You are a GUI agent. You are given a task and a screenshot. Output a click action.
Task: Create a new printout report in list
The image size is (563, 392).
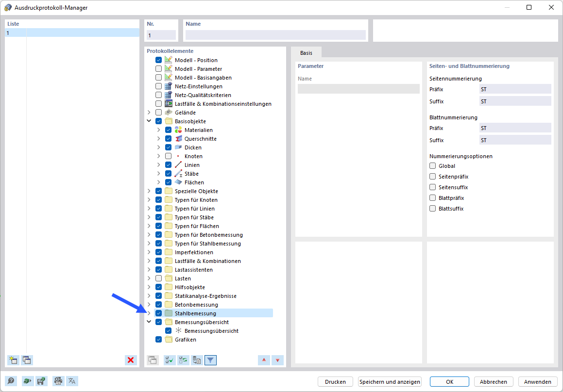click(x=13, y=360)
